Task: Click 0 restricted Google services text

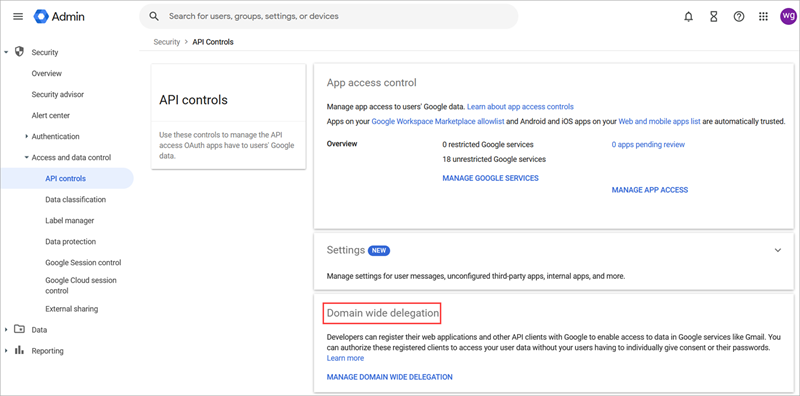Action: [x=488, y=144]
